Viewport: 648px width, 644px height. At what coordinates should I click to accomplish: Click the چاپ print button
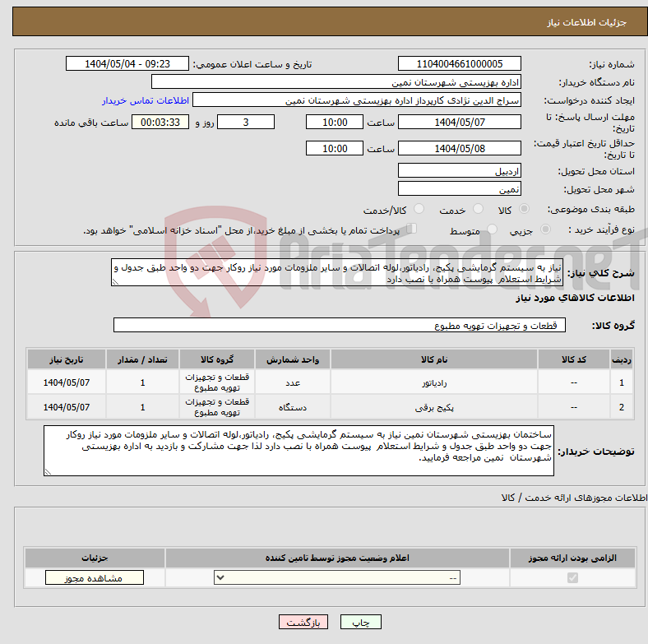click(x=360, y=622)
